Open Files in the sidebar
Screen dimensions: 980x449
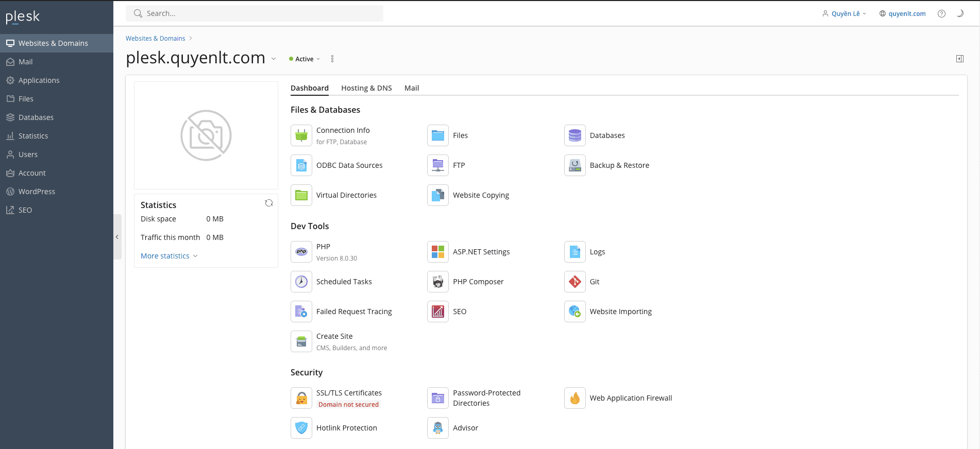[57, 99]
